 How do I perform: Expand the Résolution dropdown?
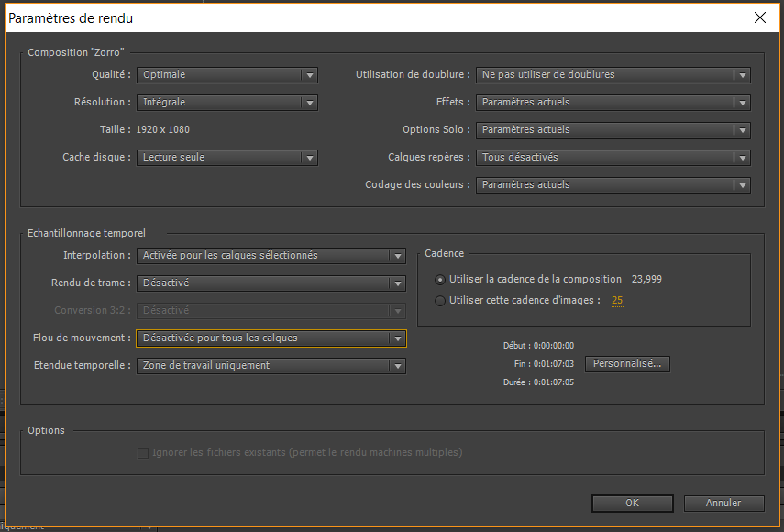point(226,103)
